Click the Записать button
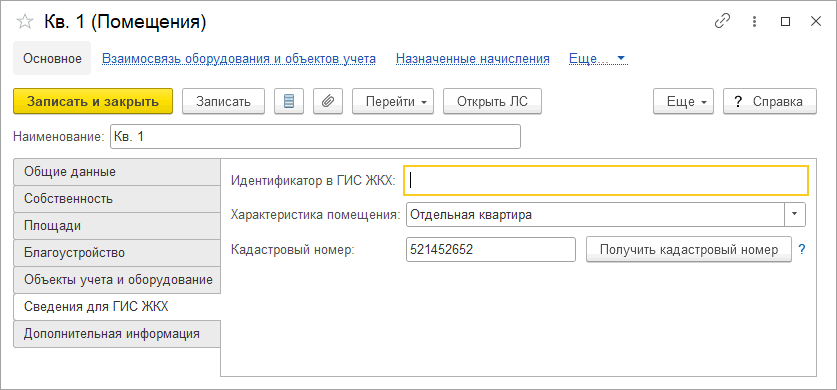Image resolution: width=837 pixels, height=390 pixels. click(224, 101)
